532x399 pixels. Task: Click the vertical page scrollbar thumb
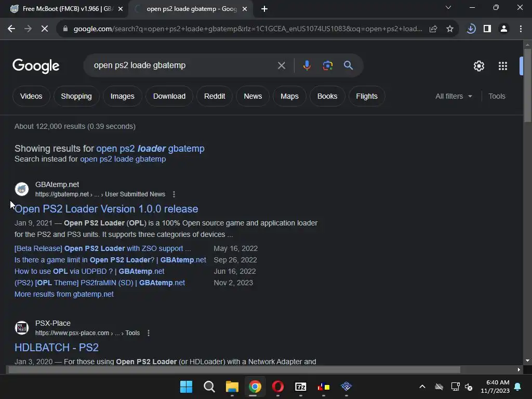coord(527,85)
